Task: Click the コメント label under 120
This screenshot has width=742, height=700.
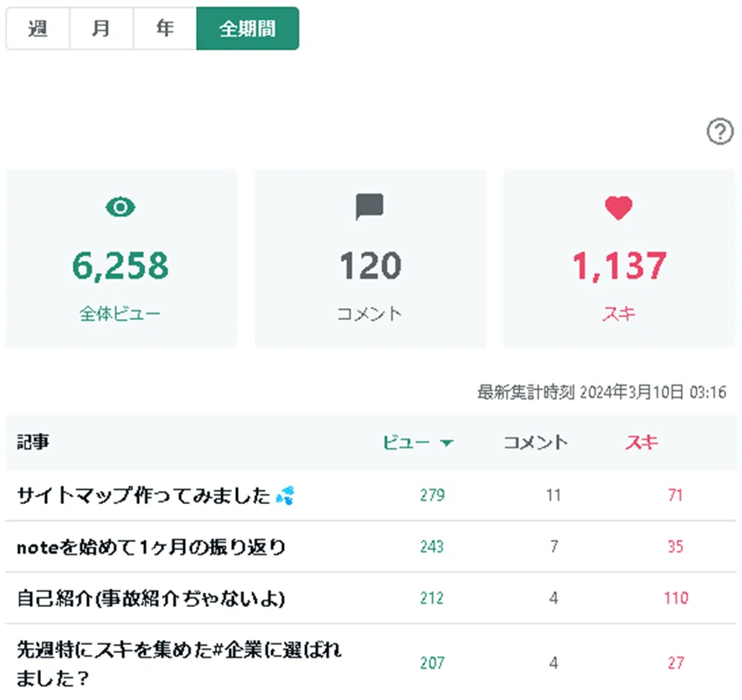Action: click(369, 314)
